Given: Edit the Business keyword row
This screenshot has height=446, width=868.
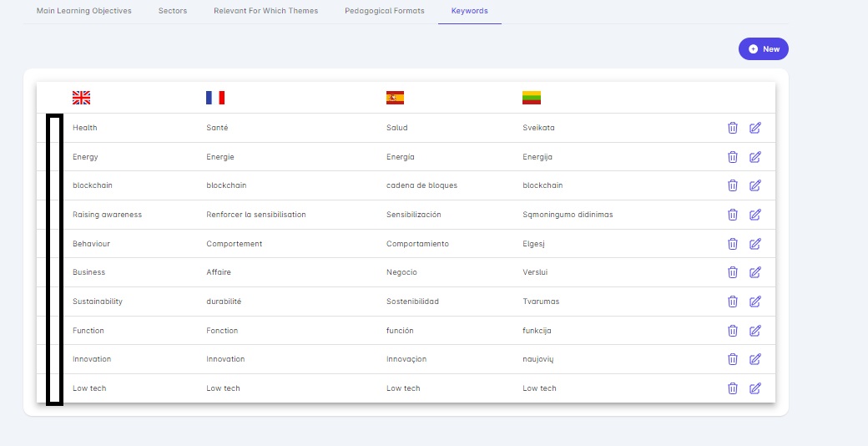Looking at the screenshot, I should pos(755,272).
